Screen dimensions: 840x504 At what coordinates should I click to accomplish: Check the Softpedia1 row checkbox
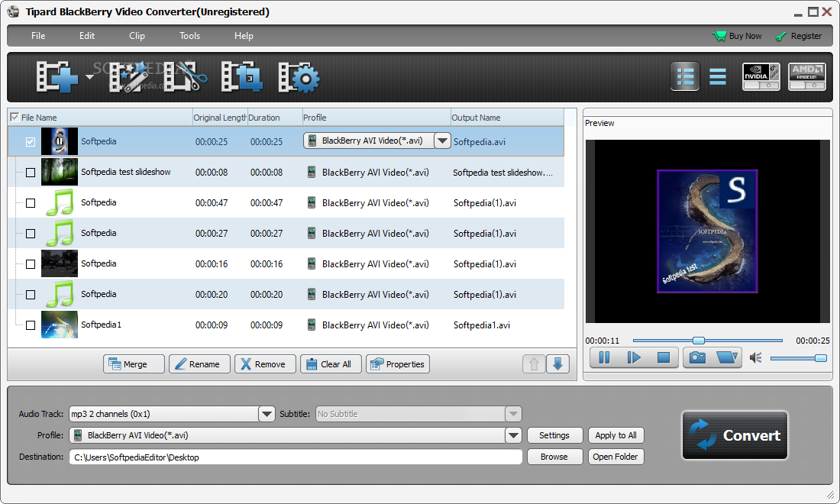(31, 325)
